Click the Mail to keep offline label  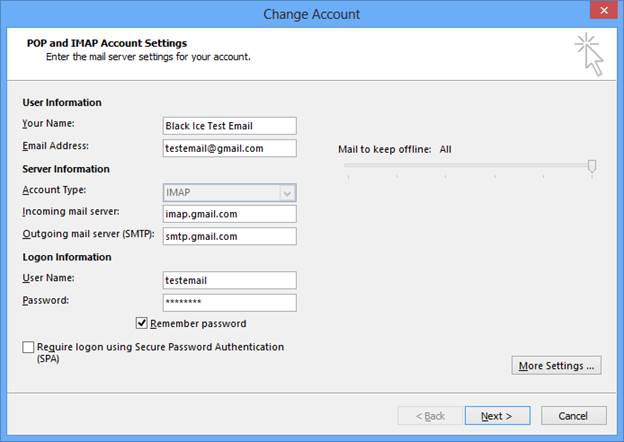point(384,149)
